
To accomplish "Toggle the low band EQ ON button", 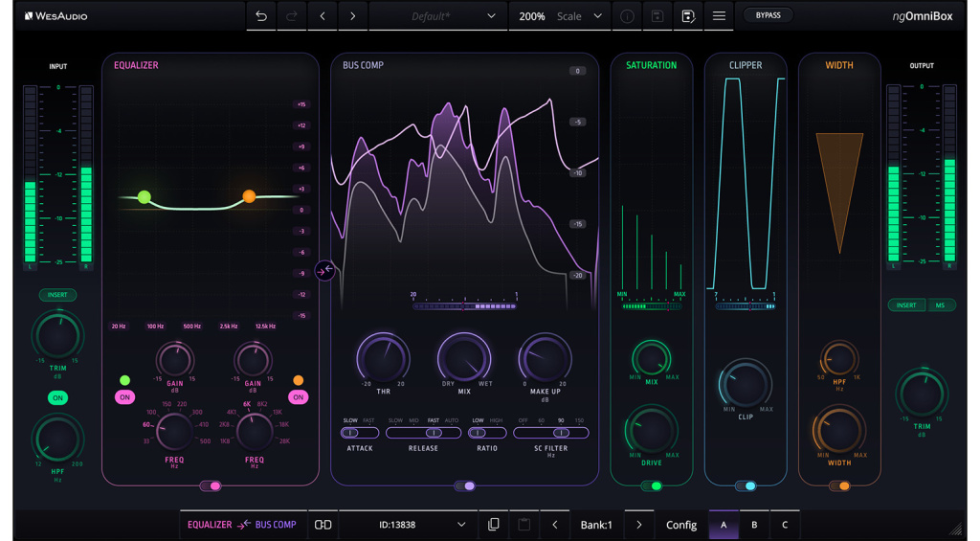I will coord(125,397).
